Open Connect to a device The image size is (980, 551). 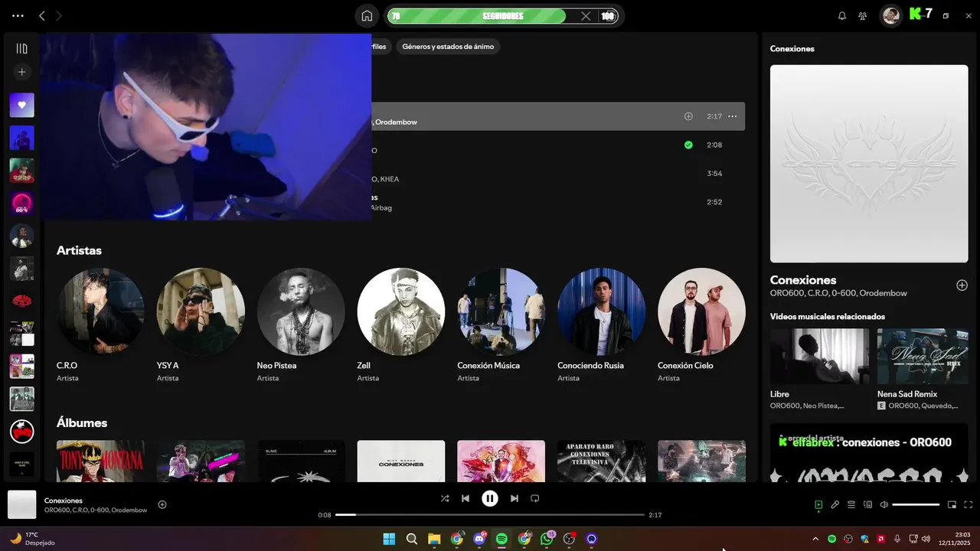[x=867, y=505]
